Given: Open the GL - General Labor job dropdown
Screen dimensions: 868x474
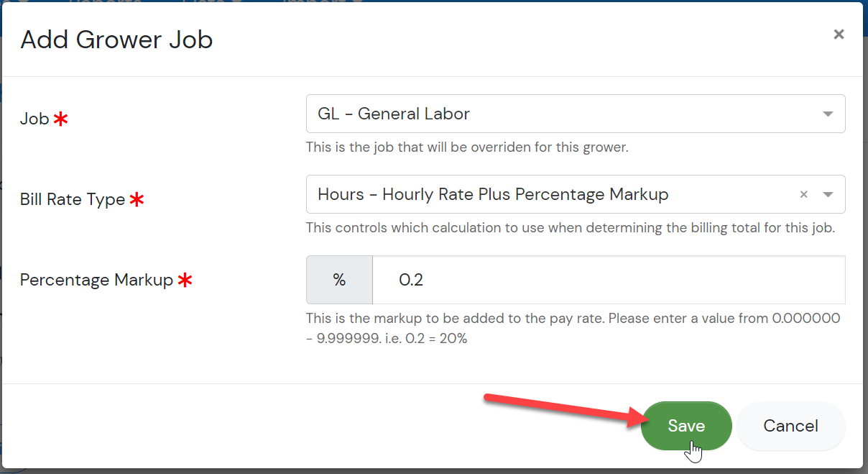Looking at the screenshot, I should pos(576,114).
